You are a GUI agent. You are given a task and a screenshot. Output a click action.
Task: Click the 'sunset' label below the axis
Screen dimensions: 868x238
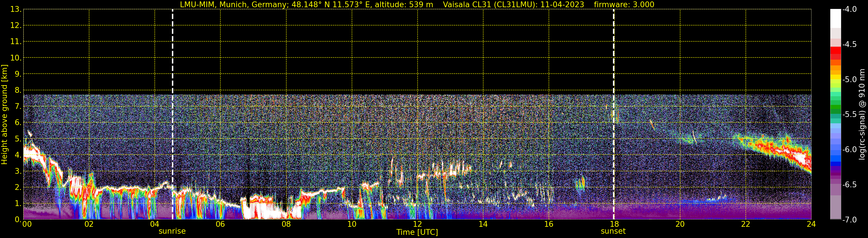[x=613, y=231]
